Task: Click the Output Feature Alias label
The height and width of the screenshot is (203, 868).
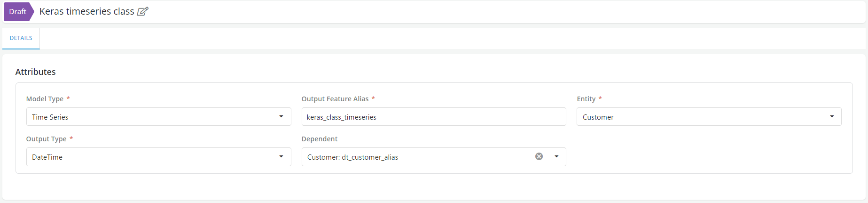Action: pyautogui.click(x=335, y=99)
